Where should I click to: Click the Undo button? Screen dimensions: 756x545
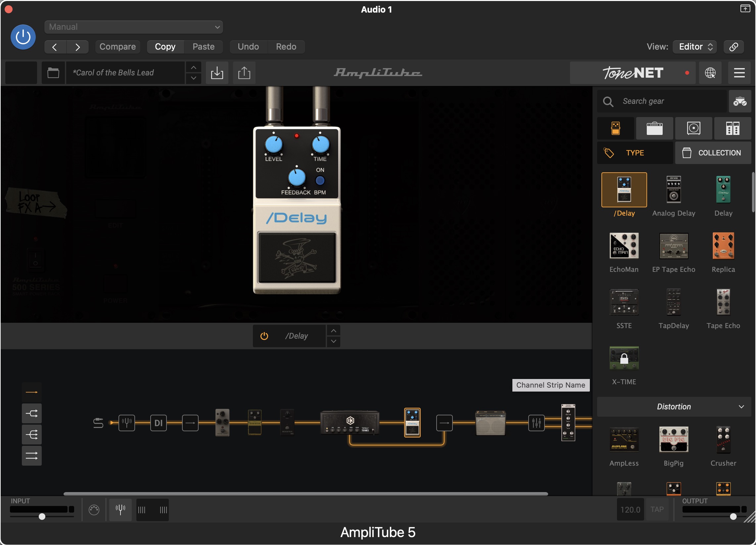248,47
